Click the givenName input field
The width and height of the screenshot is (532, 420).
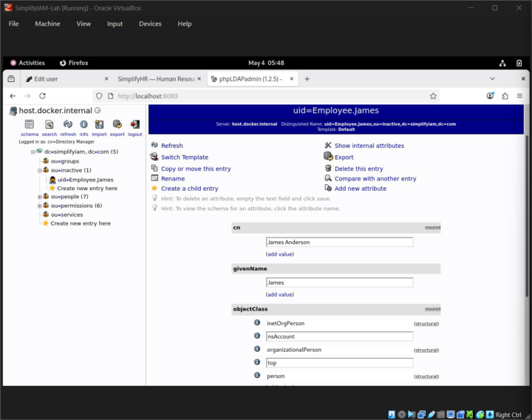(339, 282)
